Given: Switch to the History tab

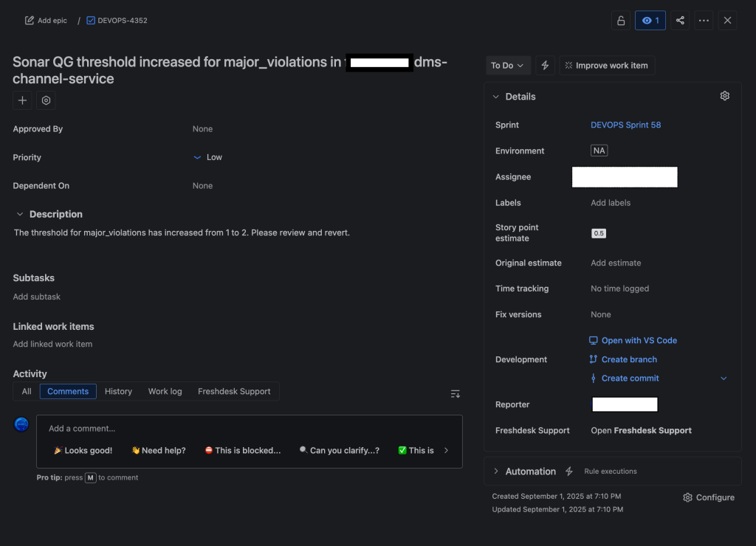Looking at the screenshot, I should point(118,391).
